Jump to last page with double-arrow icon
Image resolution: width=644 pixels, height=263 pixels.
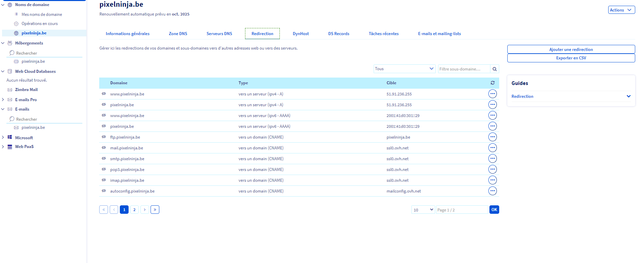tap(155, 210)
